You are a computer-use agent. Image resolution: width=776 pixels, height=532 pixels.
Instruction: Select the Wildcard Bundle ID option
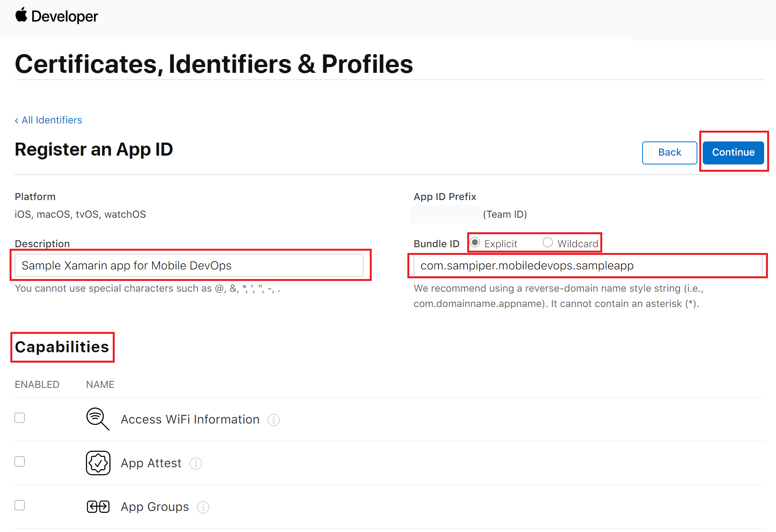coord(548,243)
